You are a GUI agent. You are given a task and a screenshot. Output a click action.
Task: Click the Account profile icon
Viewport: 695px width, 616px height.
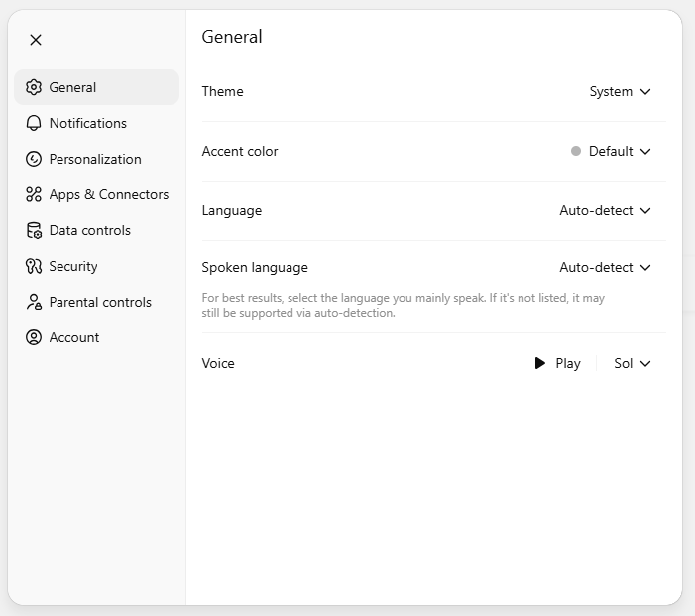click(34, 337)
